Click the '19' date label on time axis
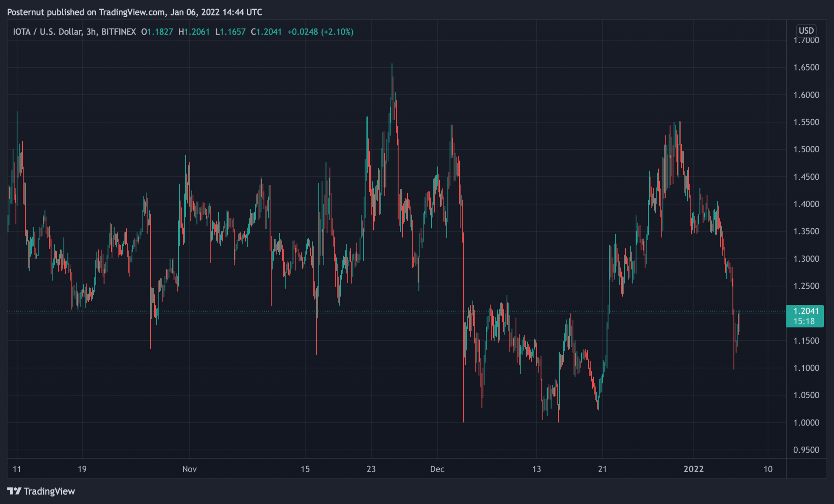Screen dimensions: 834x504 tap(82, 469)
